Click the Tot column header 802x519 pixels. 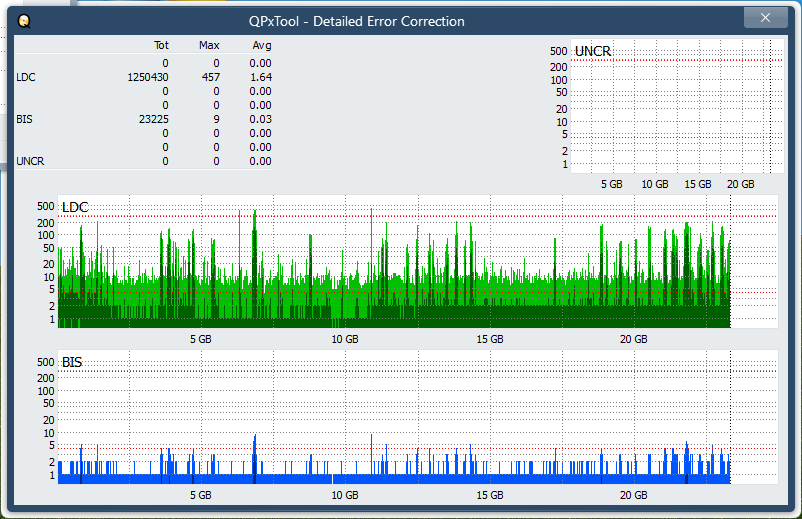coord(161,46)
